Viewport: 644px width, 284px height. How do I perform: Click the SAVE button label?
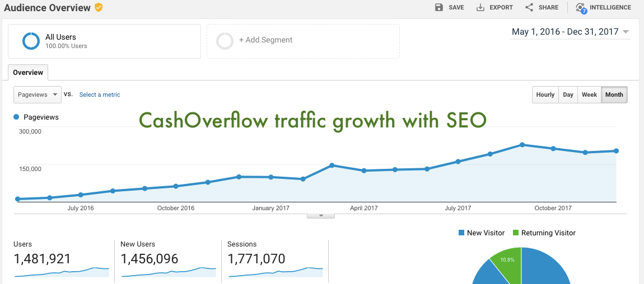(456, 7)
